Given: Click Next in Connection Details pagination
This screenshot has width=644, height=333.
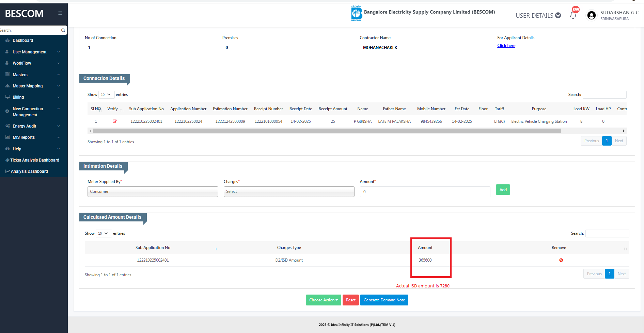Looking at the screenshot, I should pos(619,141).
